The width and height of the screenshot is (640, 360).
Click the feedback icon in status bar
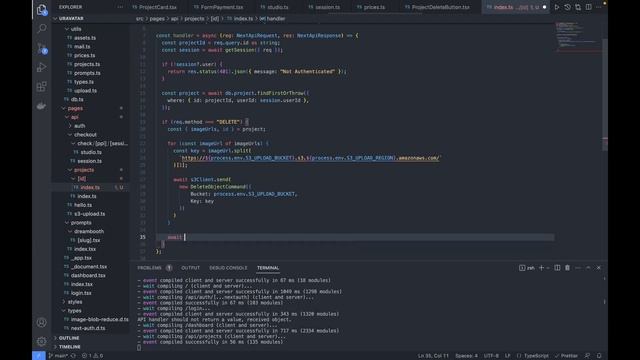pyautogui.click(x=587, y=356)
